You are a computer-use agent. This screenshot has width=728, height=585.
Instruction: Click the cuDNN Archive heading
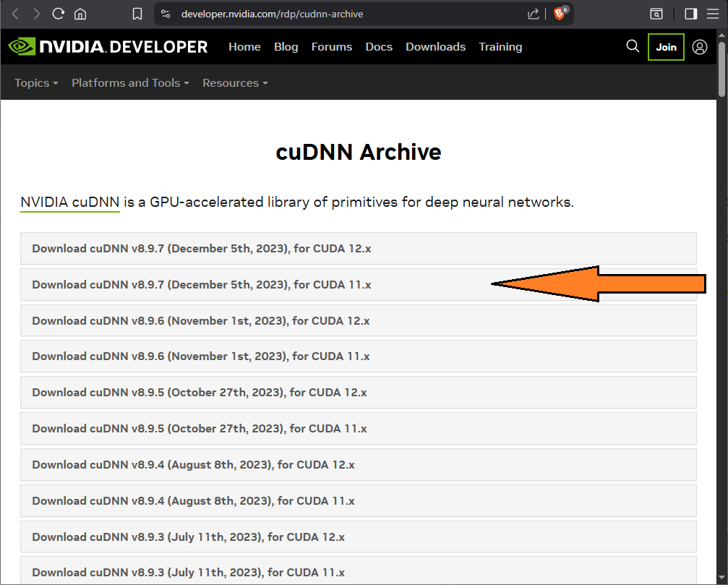pos(359,152)
